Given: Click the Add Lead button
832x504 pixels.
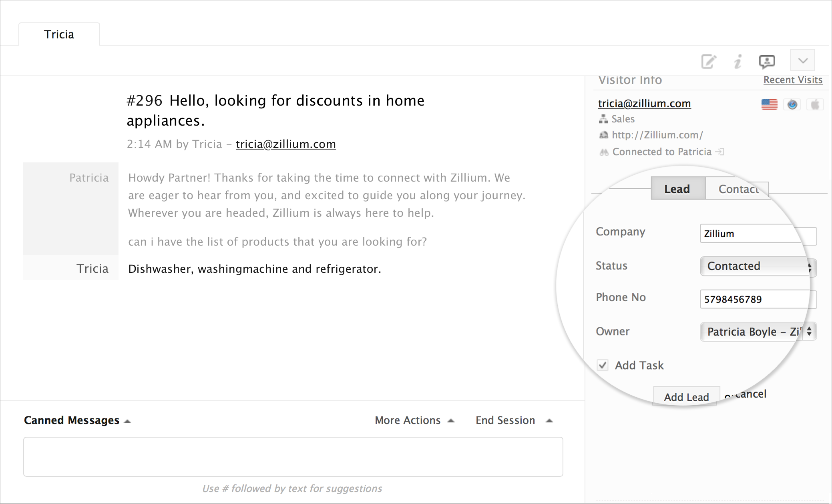Looking at the screenshot, I should [x=686, y=397].
